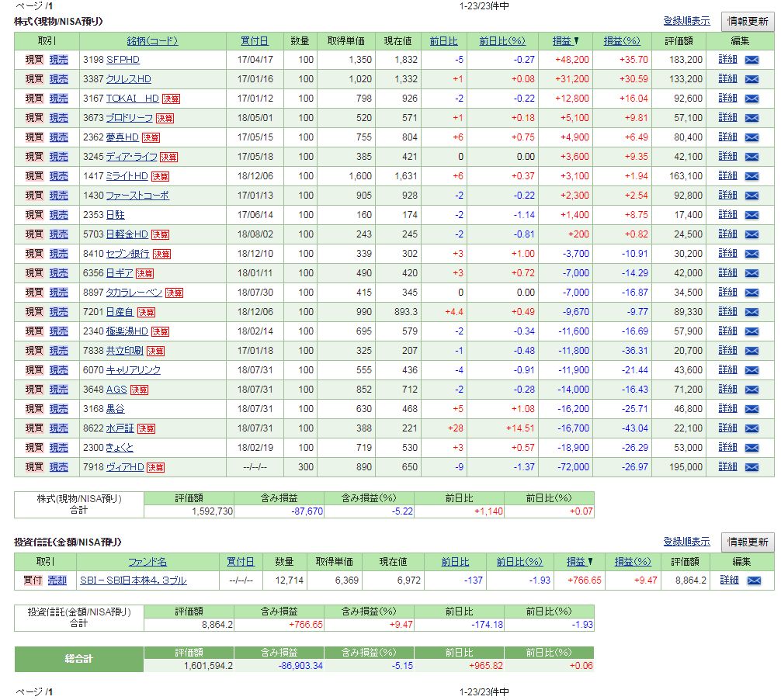The width and height of the screenshot is (781, 700).
Task: Open 詳細 link in the 日ギア row
Action: [x=727, y=273]
